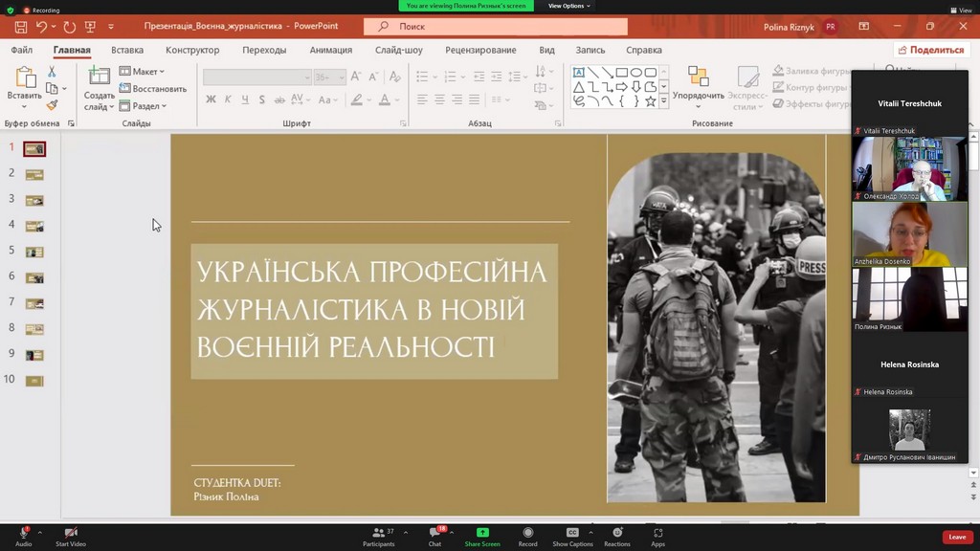
Task: Select the star shape in shapes gallery
Action: [651, 100]
